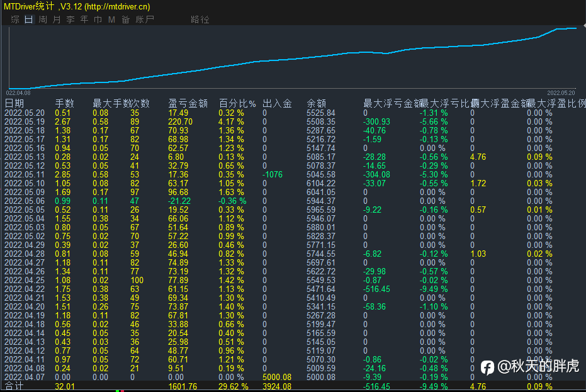Click the 合计 totals row label
This screenshot has height=392, width=586.
click(14, 386)
